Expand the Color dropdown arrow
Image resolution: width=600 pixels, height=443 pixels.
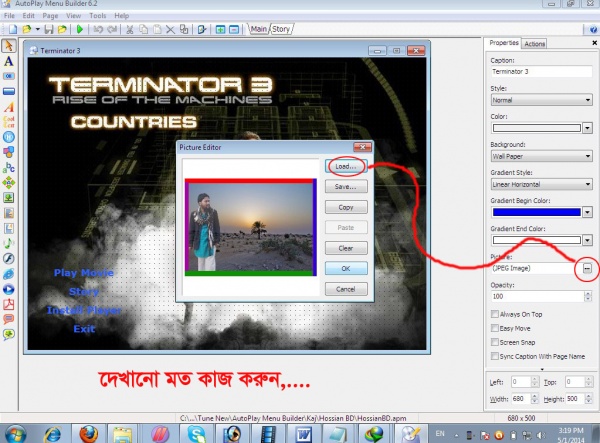pos(587,128)
